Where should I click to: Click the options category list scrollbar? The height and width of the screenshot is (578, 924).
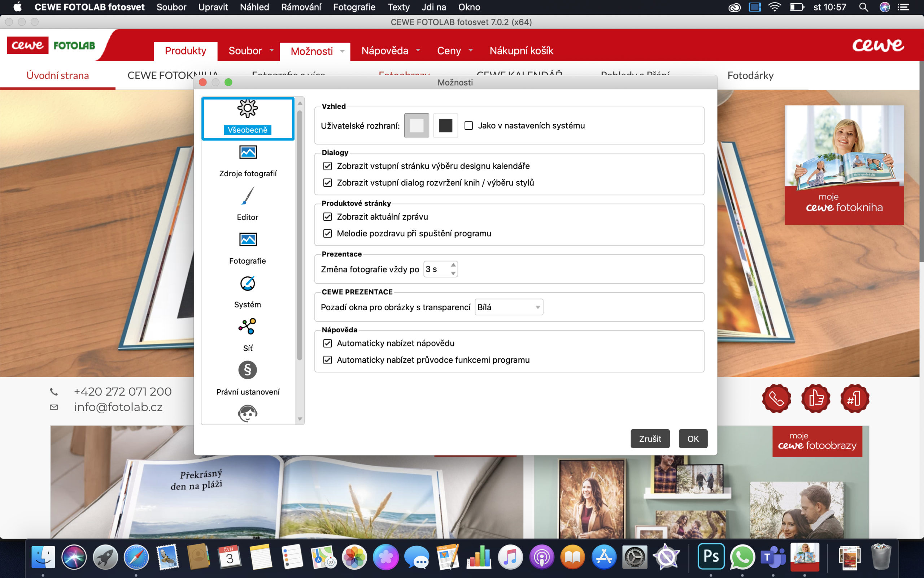click(300, 235)
